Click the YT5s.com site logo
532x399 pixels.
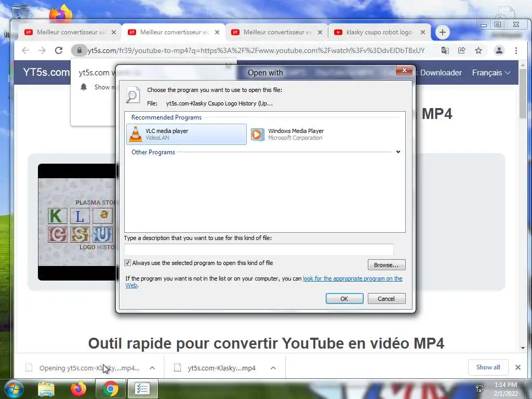[46, 72]
